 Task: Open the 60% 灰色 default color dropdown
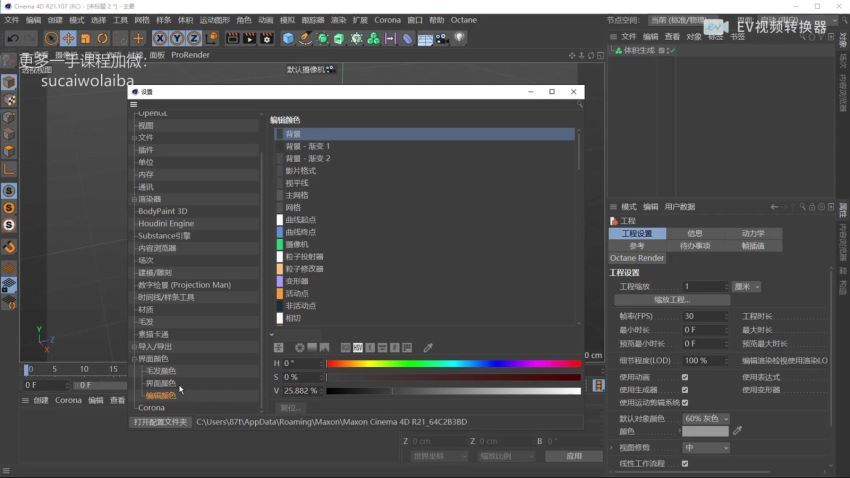(705, 418)
